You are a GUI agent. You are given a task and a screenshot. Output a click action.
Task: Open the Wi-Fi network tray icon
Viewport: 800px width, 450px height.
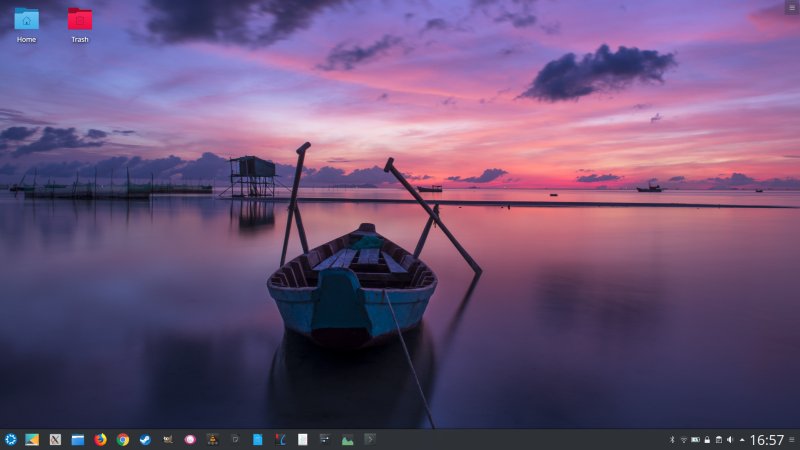point(684,440)
